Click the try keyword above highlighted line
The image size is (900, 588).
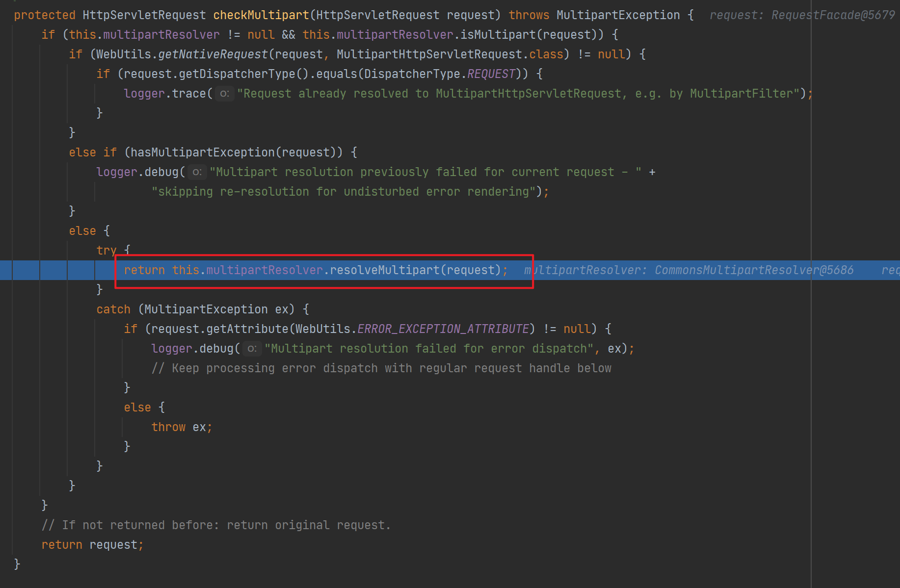(x=106, y=251)
